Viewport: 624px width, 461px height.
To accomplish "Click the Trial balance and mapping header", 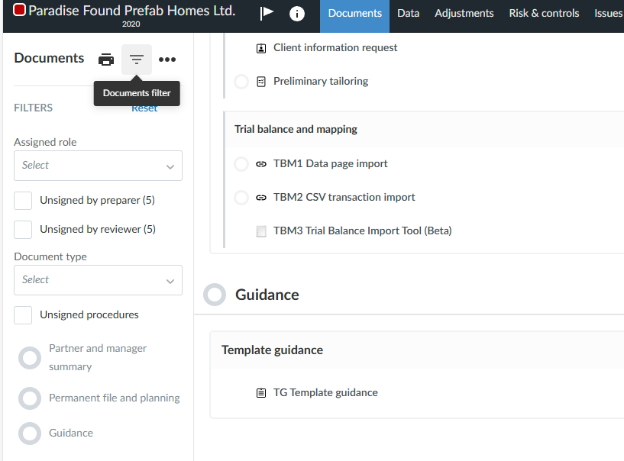I will pos(296,129).
